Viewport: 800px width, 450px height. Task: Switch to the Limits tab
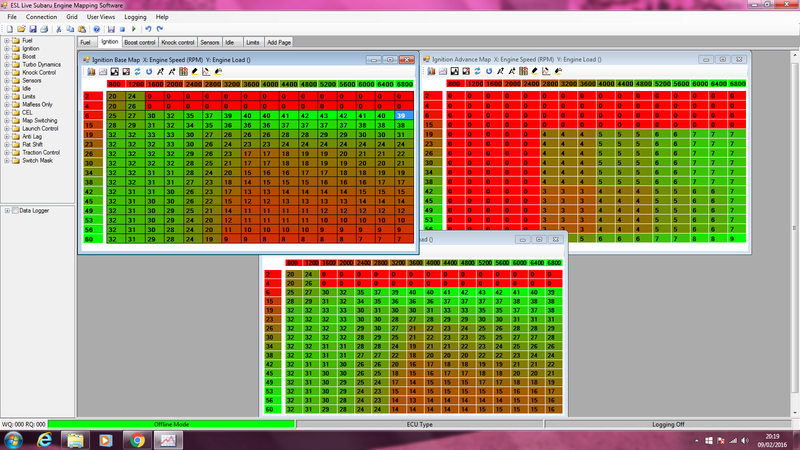click(x=253, y=42)
